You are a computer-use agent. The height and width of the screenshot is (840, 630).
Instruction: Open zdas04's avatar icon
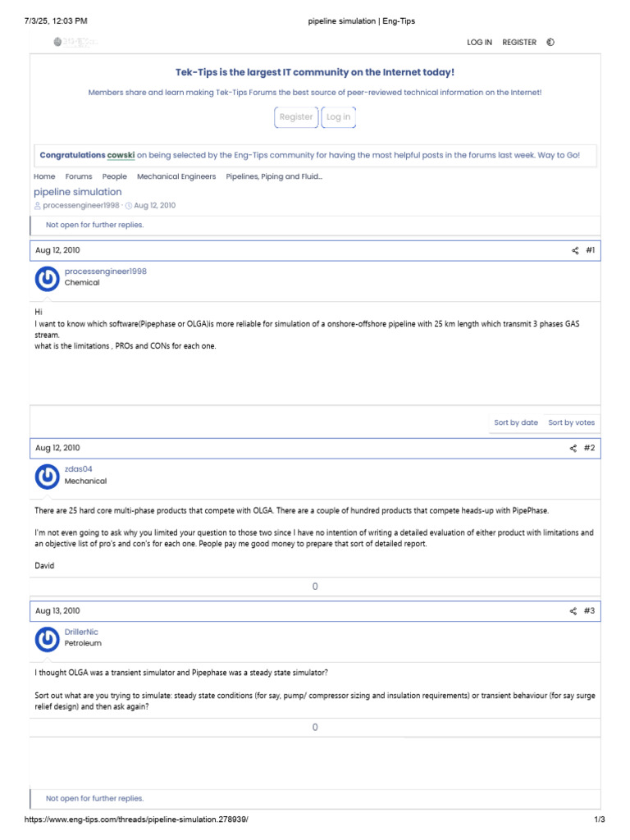pyautogui.click(x=48, y=477)
